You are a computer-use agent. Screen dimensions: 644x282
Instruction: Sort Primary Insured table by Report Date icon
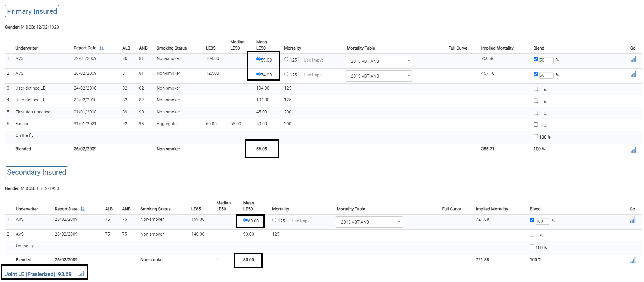tap(101, 48)
